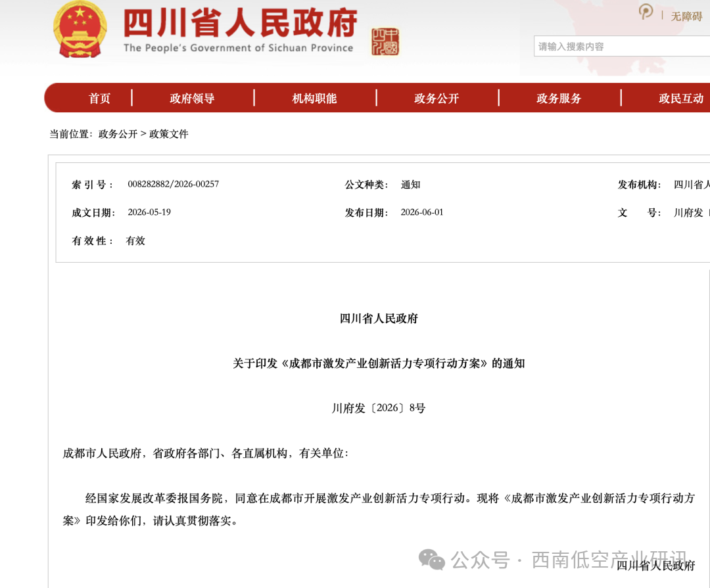Click the 成文日期 value 2026-05-19
Screen dimensions: 710x588
tap(149, 212)
